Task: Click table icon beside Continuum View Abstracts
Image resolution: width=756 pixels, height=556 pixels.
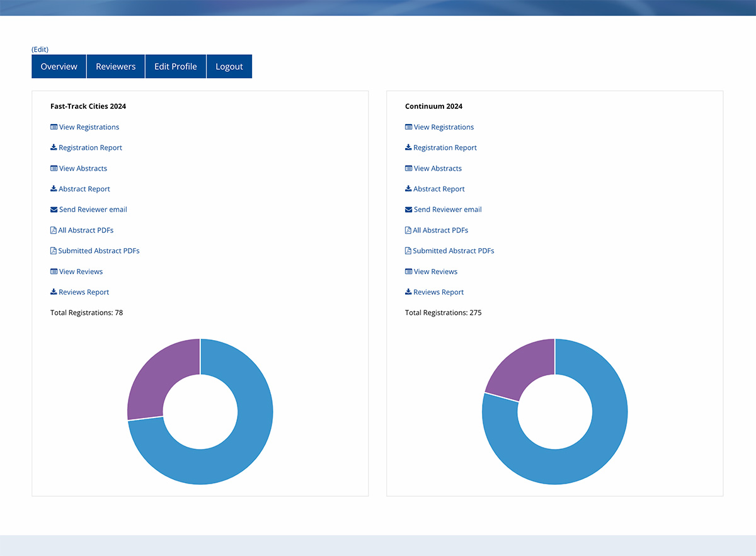Action: coord(408,168)
